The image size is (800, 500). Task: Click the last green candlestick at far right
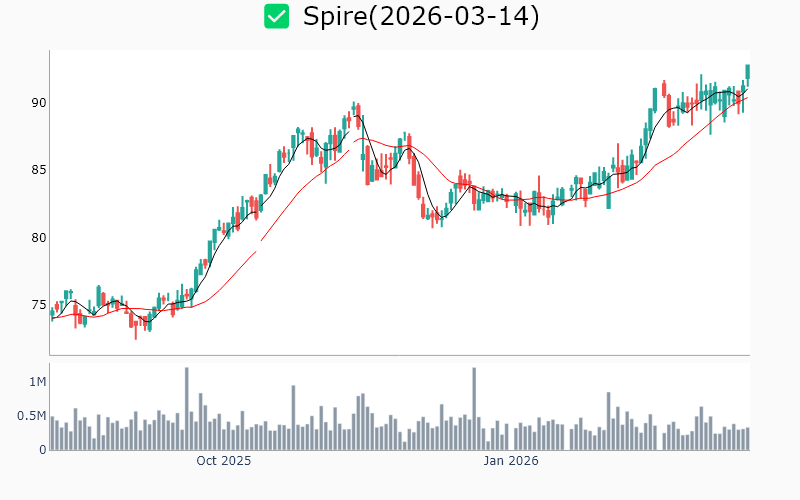pyautogui.click(x=747, y=72)
